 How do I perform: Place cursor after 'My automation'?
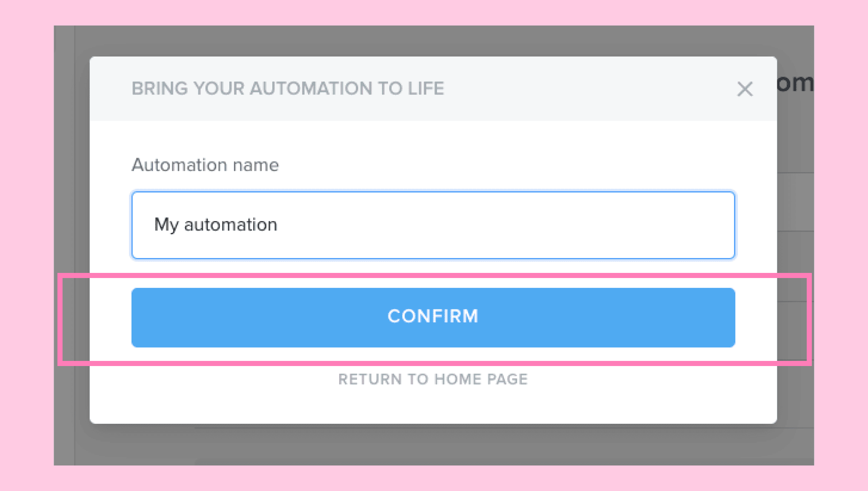279,225
